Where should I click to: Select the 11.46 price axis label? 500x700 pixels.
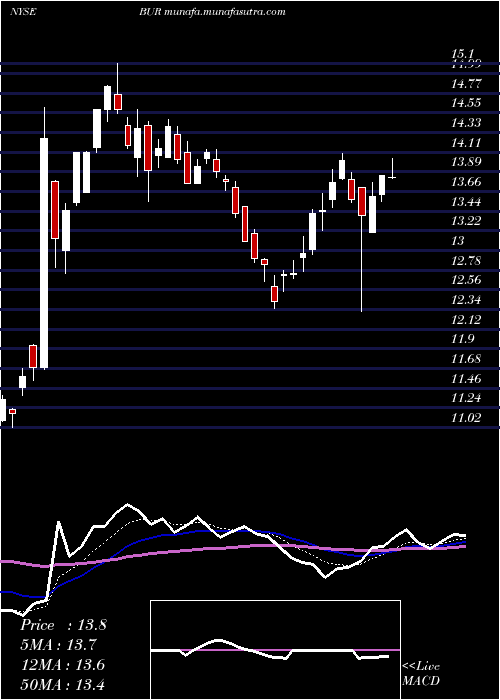click(x=466, y=379)
